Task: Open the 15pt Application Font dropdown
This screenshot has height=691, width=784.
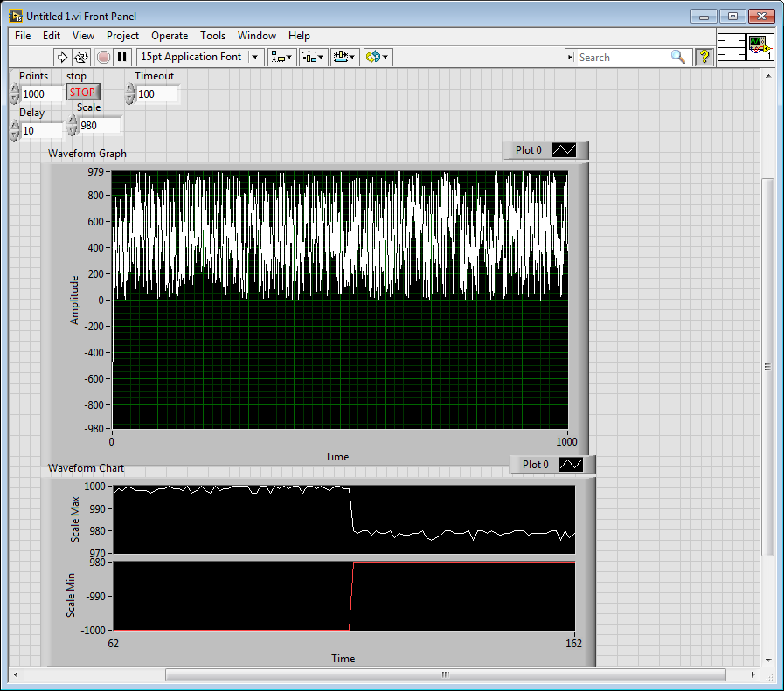Action: (200, 57)
